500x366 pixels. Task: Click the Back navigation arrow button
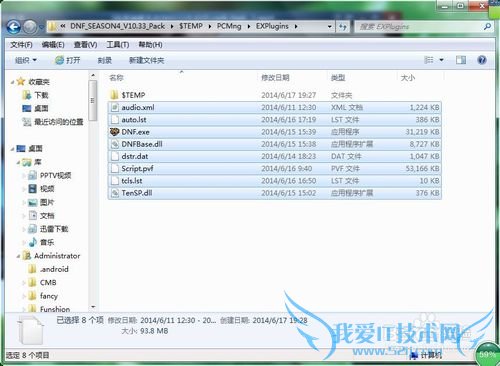(x=14, y=27)
